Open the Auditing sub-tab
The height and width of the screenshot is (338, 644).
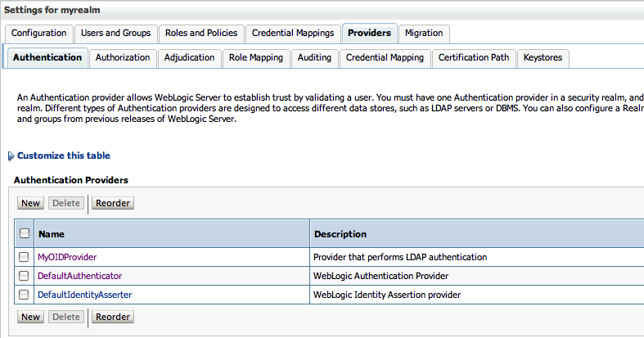pyautogui.click(x=314, y=58)
